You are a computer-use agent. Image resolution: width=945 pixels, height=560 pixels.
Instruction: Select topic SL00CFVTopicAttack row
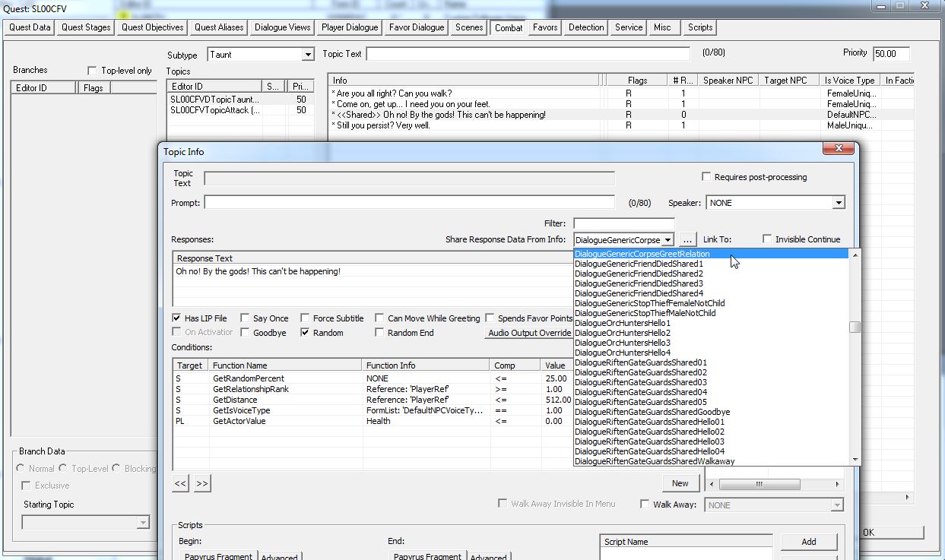click(x=240, y=110)
